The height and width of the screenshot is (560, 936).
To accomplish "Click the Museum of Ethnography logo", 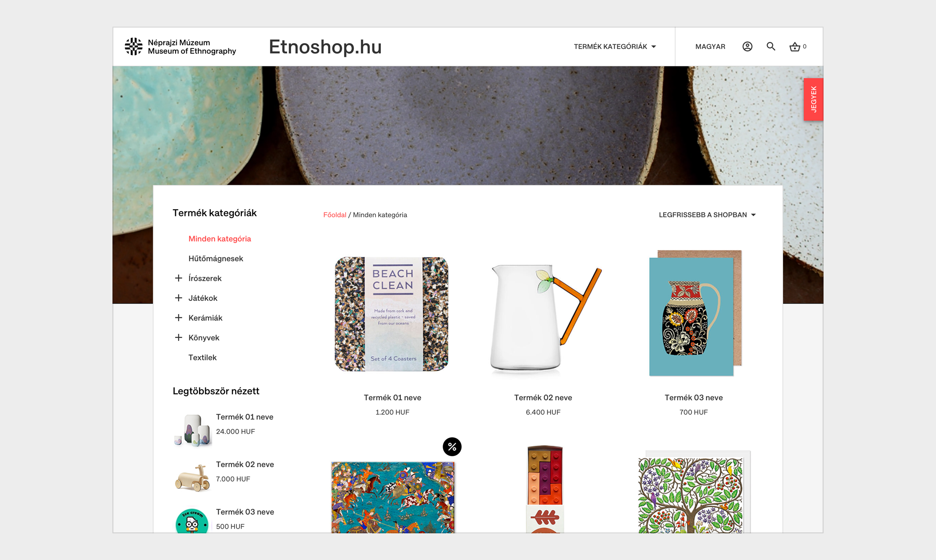I will click(x=180, y=47).
